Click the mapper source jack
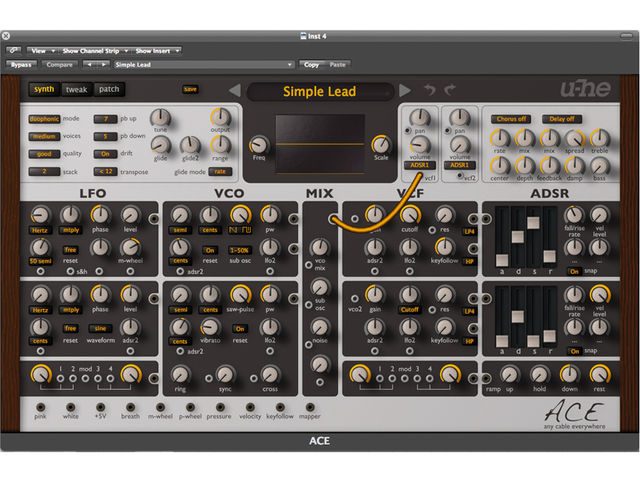The image size is (640, 480). (310, 407)
